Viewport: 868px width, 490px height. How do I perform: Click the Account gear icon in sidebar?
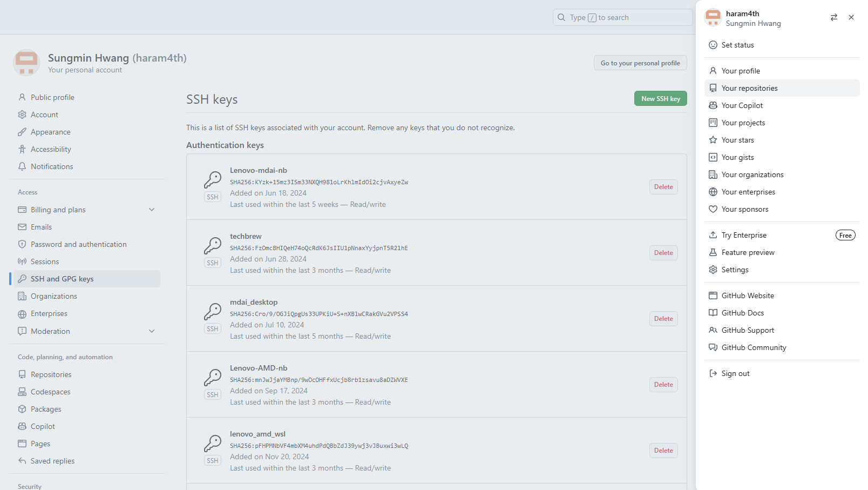(x=22, y=115)
